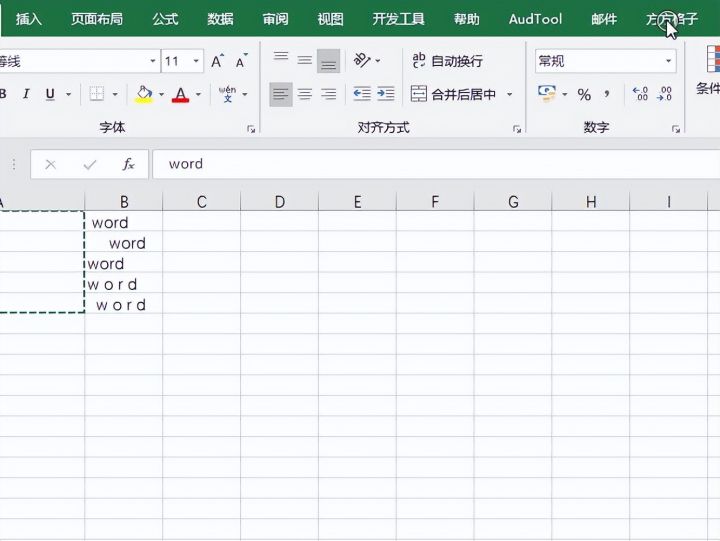Apply percent style
Image resolution: width=720 pixels, height=541 pixels.
click(x=584, y=95)
